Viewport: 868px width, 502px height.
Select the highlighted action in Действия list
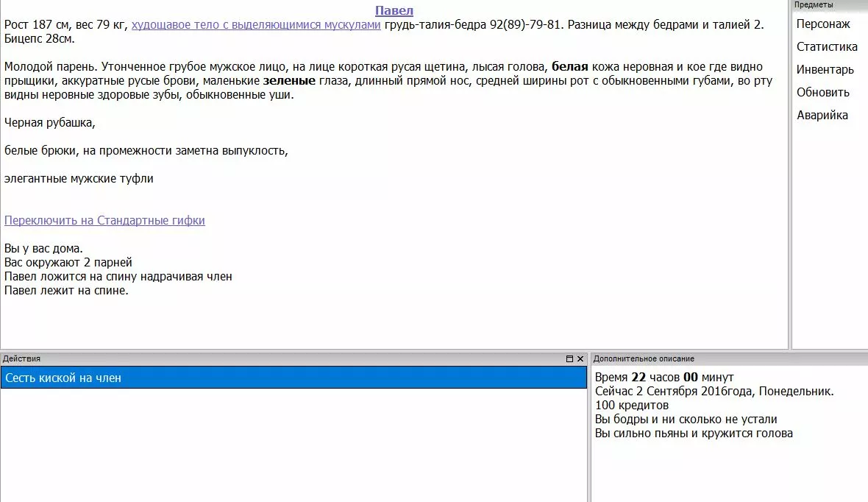[x=294, y=378]
